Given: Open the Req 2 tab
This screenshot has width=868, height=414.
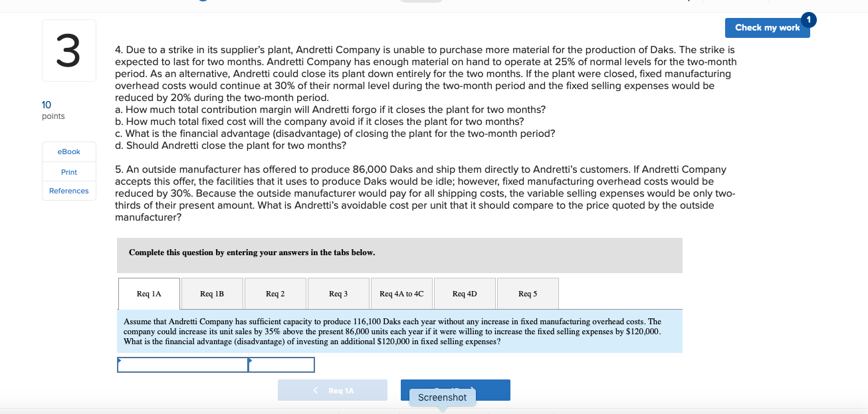Looking at the screenshot, I should pyautogui.click(x=274, y=293).
